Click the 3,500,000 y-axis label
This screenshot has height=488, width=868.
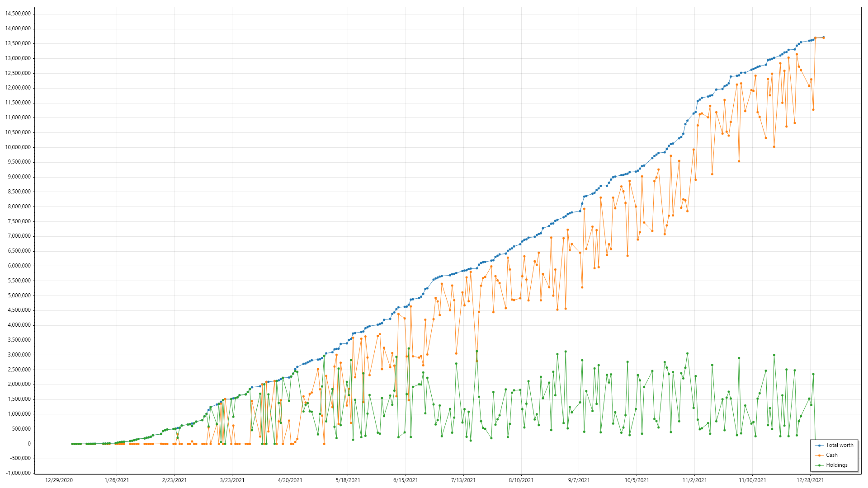pos(19,340)
